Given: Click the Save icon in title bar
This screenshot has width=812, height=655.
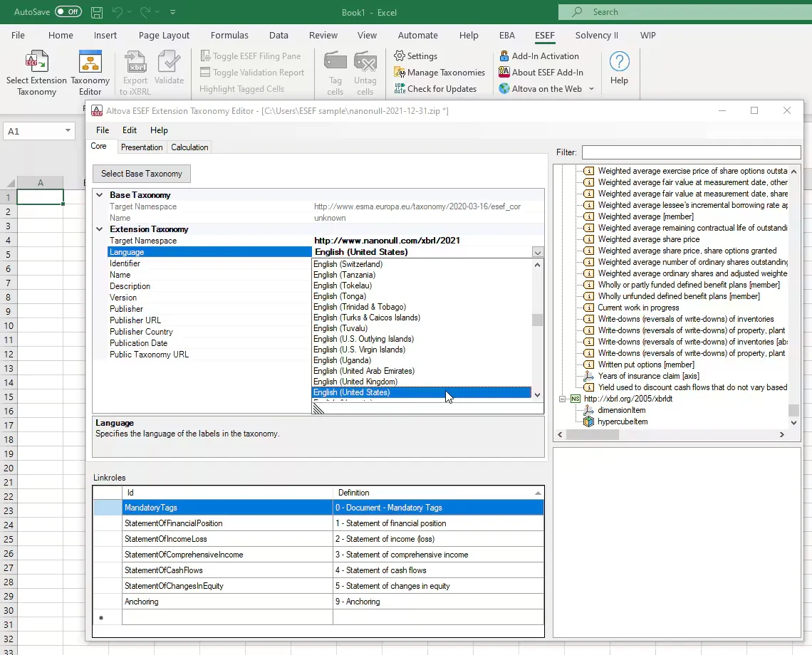Looking at the screenshot, I should (97, 12).
